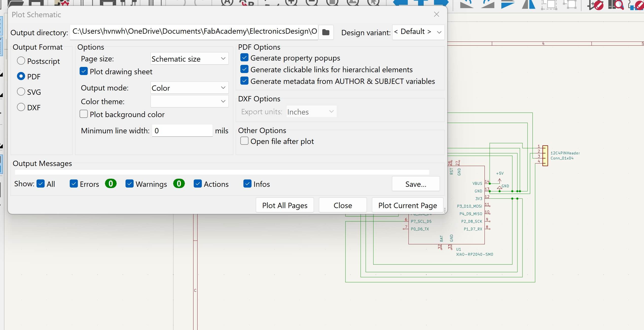
Task: Click the mirror horizontally triangles icon
Action: [x=529, y=4]
